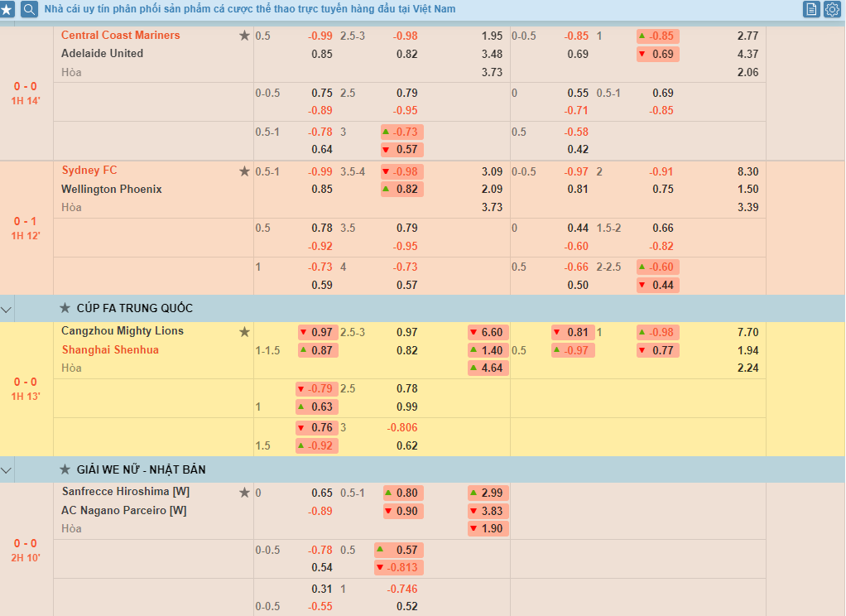Click odds 4.37 in Adelaide United row
Viewport: 846px width, 616px height.
coord(747,54)
